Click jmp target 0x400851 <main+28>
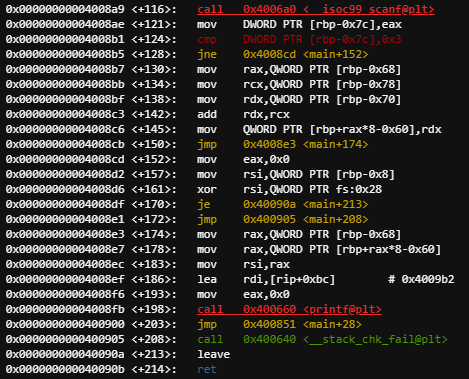Viewport: 469px width, 379px height. coord(302,324)
